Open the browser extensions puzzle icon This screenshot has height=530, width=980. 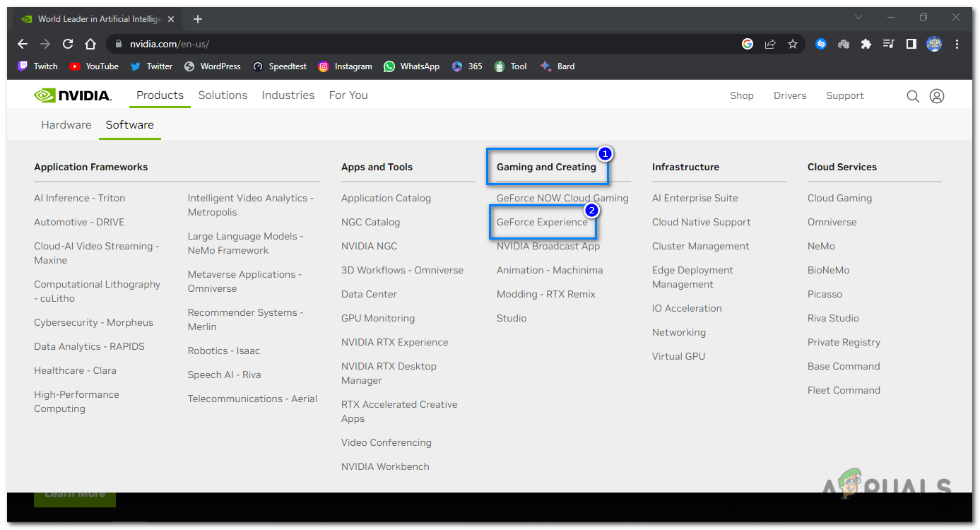click(866, 43)
